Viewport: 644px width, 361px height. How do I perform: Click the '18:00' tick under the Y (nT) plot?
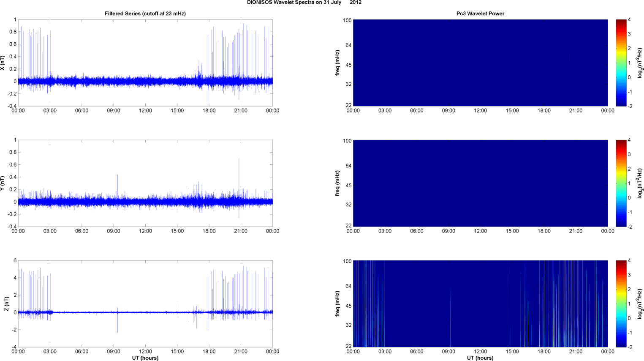click(x=209, y=231)
